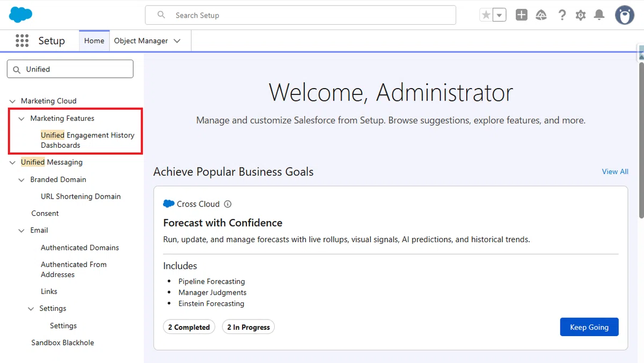Collapse the Settings parent node
Viewport: 644px width, 363px height.
[31, 309]
